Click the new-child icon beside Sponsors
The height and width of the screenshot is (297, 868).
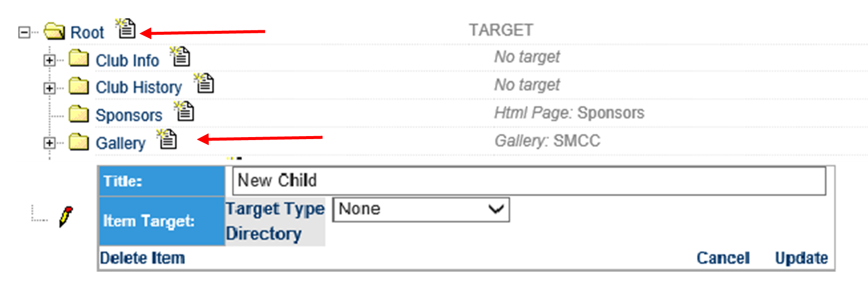point(184,111)
